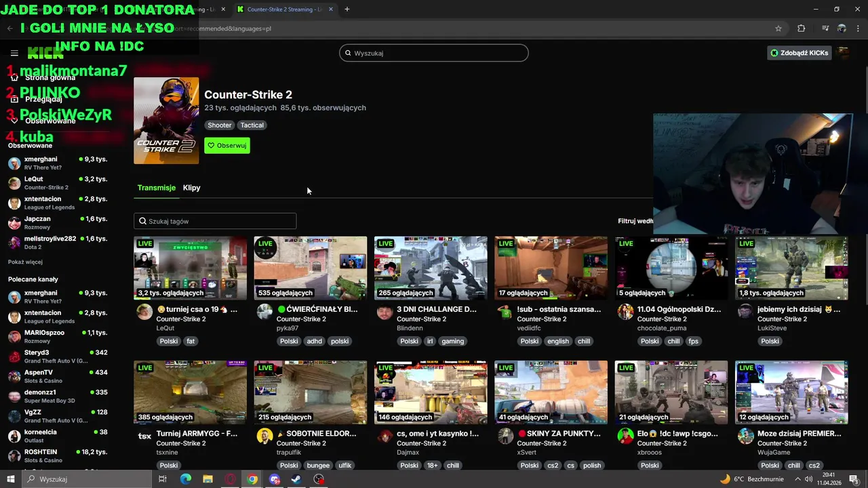Open AspenTV in recommended channels

pyautogui.click(x=58, y=376)
